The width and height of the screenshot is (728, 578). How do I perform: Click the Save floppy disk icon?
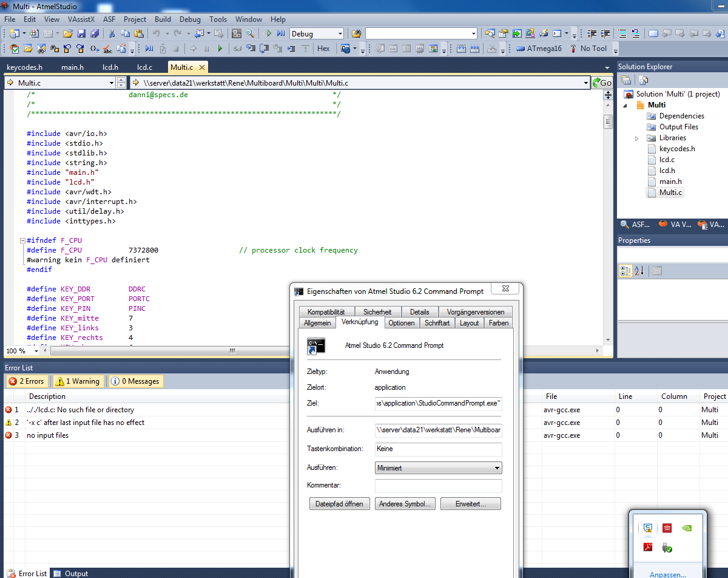81,33
